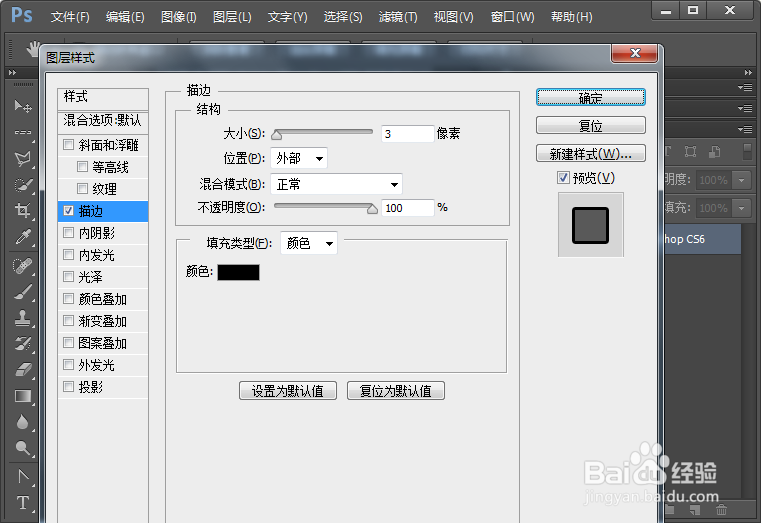The height and width of the screenshot is (523, 761).
Task: Select the Crop tool
Action: (x=22, y=211)
